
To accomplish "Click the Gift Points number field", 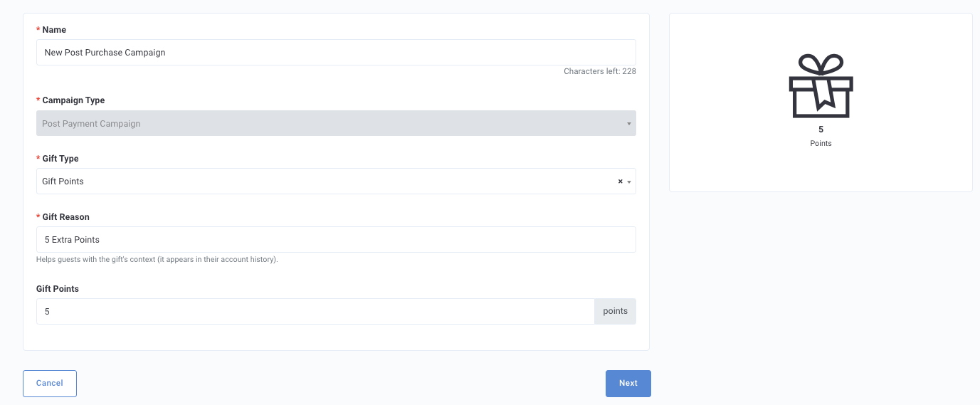I will pos(315,311).
